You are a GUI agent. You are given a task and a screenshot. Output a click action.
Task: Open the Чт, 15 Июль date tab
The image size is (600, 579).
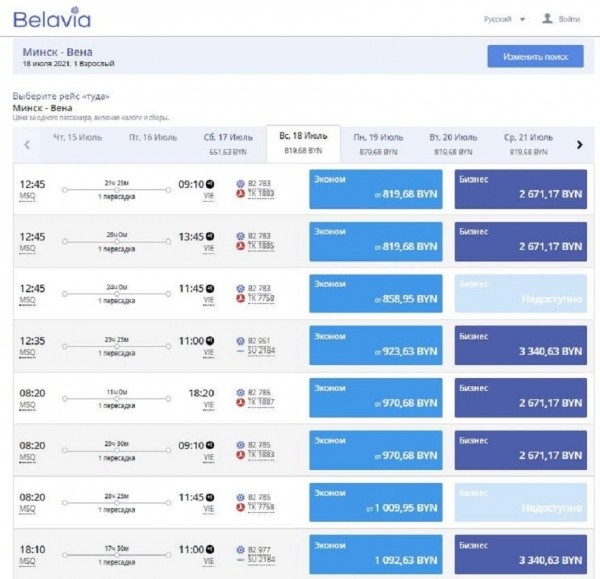[x=78, y=137]
